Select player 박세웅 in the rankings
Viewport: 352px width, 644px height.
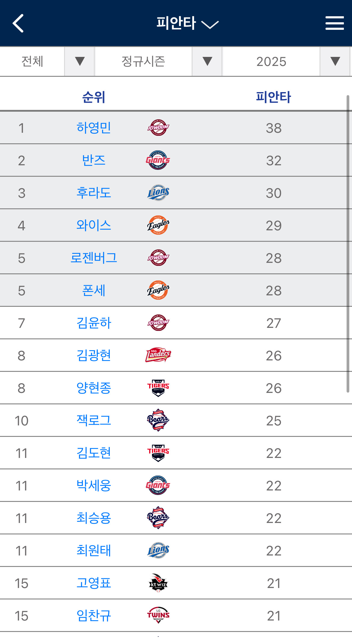[94, 485]
